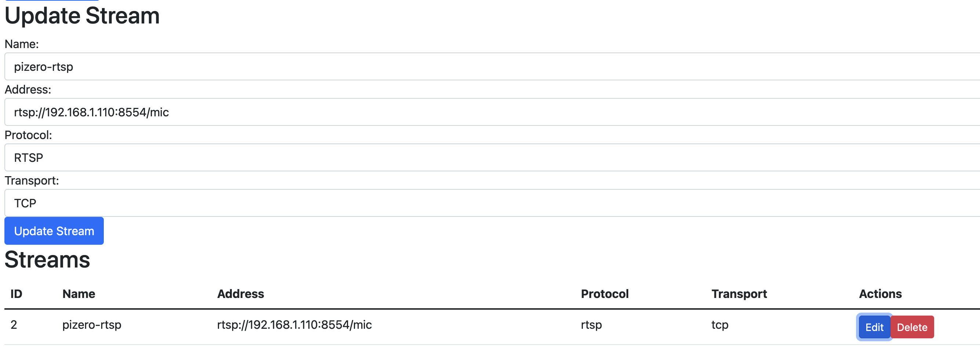
Task: Click the Actions column header
Action: click(x=880, y=294)
